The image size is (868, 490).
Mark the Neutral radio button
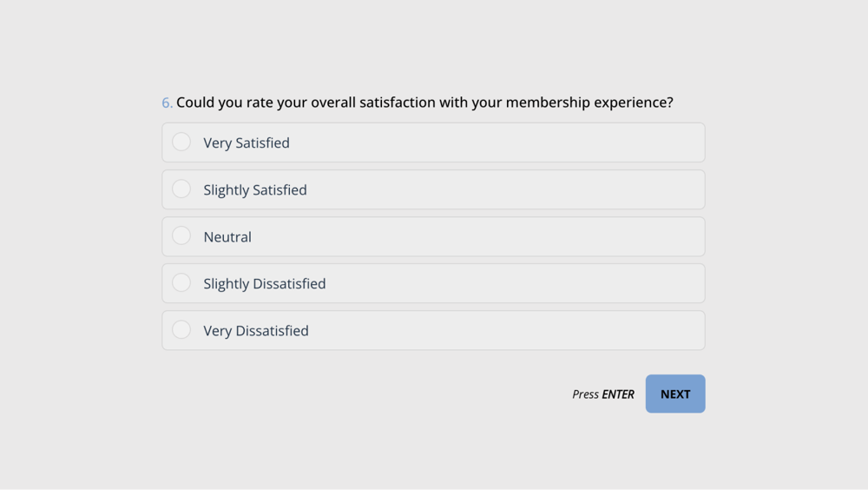(181, 235)
